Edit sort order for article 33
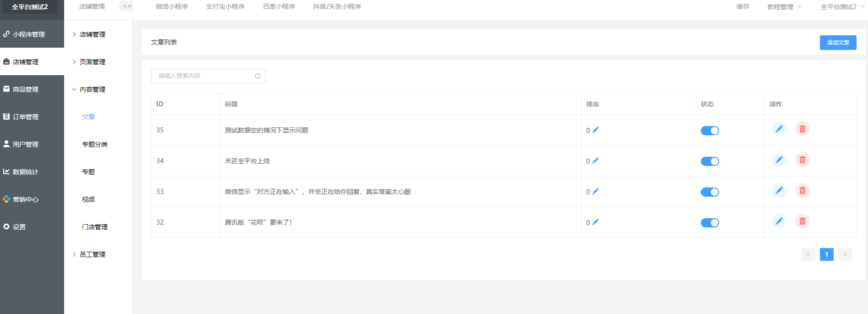The height and width of the screenshot is (314, 868). [x=595, y=192]
